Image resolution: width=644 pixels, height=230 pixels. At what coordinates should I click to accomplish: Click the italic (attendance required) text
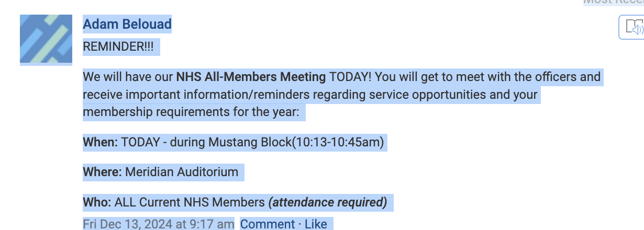[x=328, y=202]
